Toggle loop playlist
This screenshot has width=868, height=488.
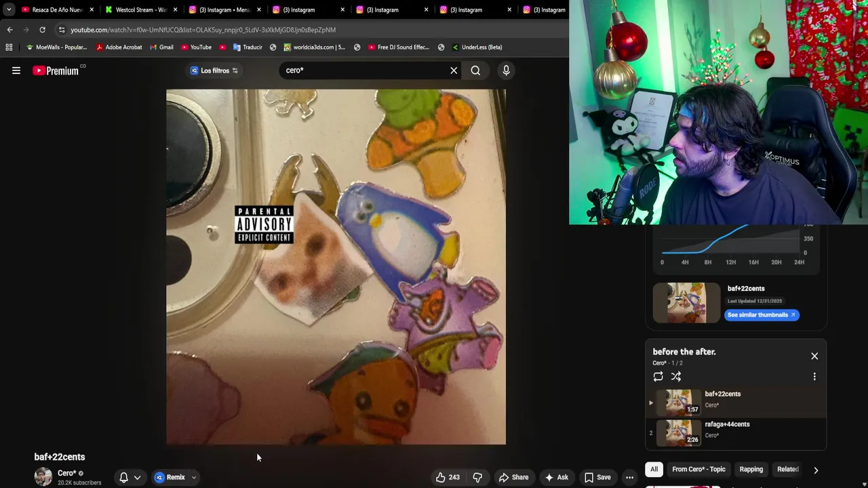(658, 376)
